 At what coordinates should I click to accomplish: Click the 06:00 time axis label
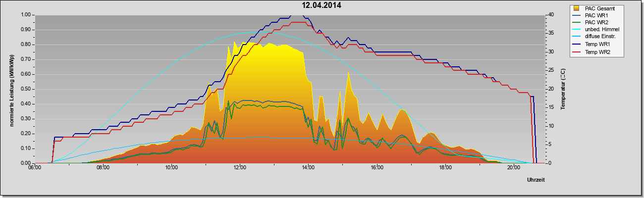pos(35,167)
